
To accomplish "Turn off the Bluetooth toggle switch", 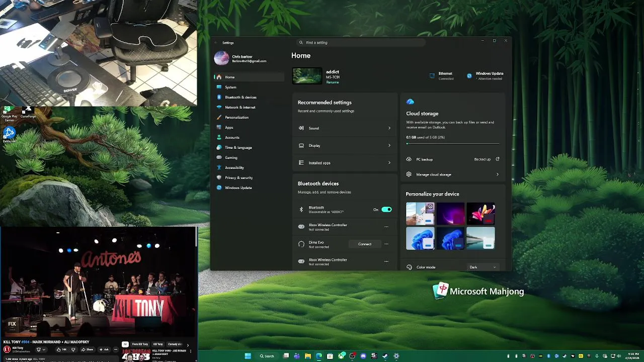I will click(x=386, y=209).
